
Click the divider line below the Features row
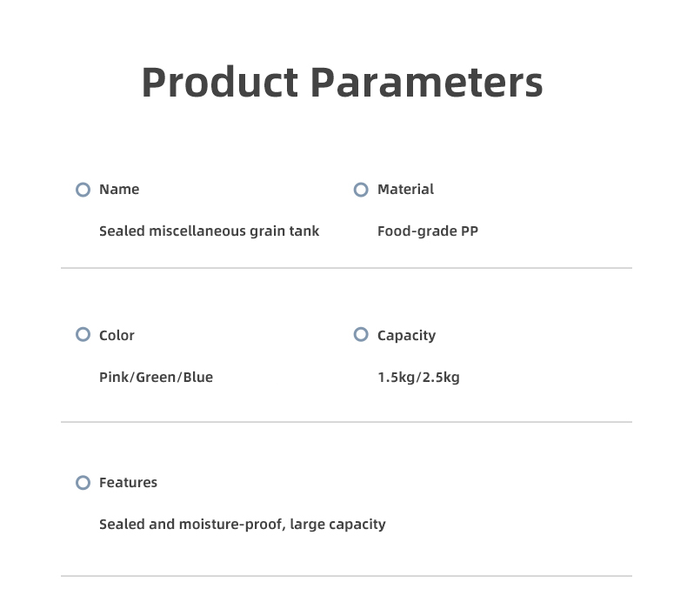pos(346,576)
